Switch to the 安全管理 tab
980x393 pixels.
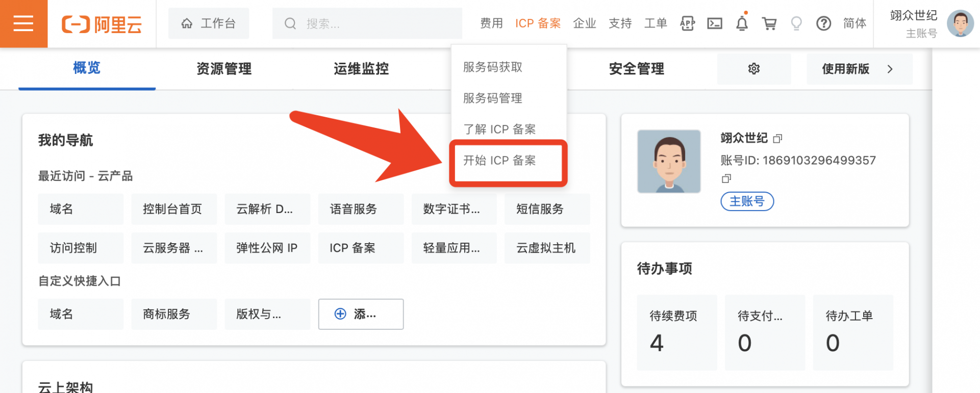(637, 69)
